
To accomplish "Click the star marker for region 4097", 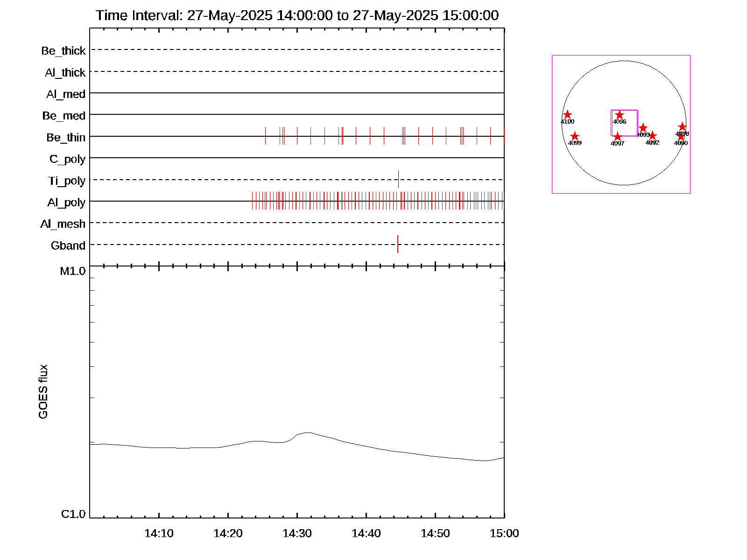I will click(x=617, y=137).
